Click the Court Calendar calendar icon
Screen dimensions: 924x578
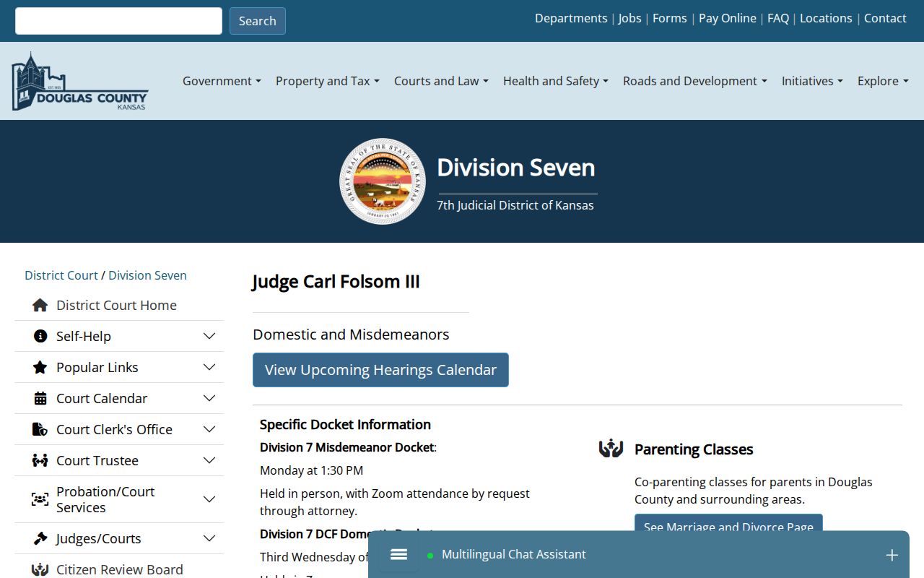(40, 398)
